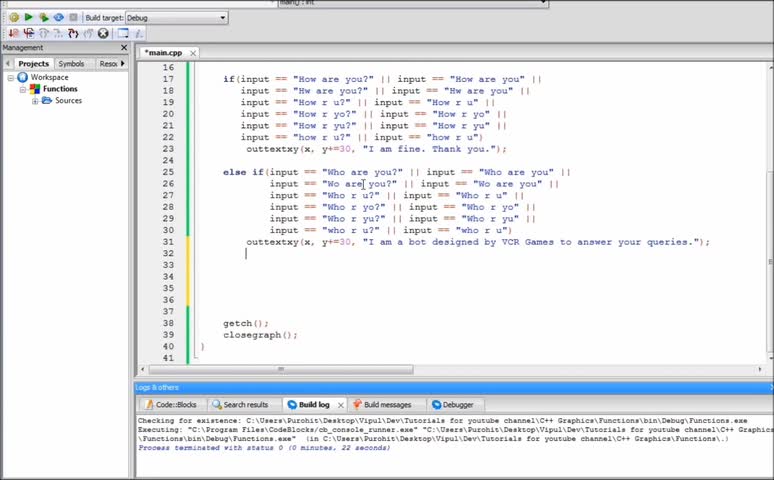The width and height of the screenshot is (774, 480).
Task: Select the Sources folder item
Action: (68, 100)
